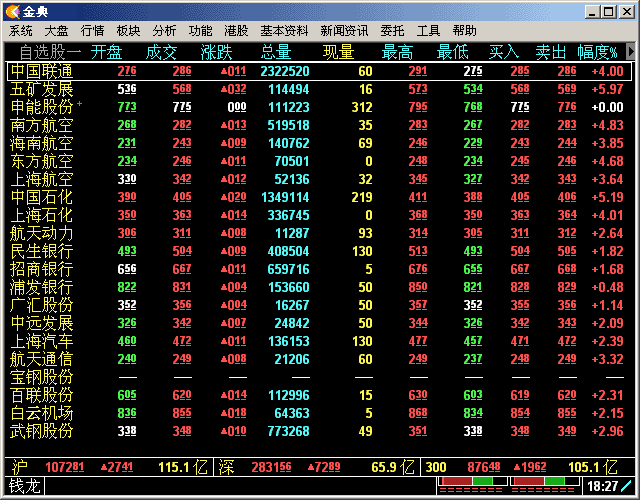Select the 五矿发展 stock row
This screenshot has height=500, width=640.
point(319,89)
